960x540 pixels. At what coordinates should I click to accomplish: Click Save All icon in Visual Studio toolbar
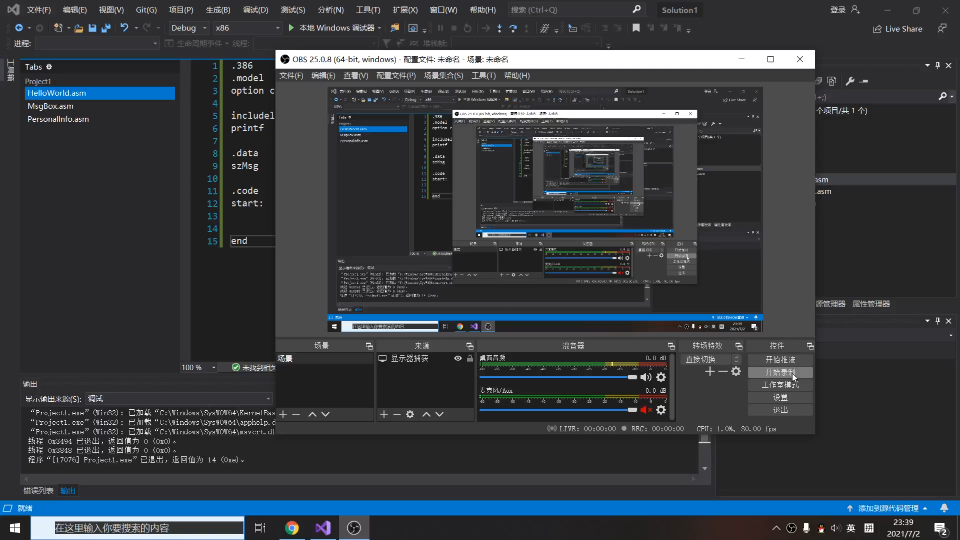point(106,28)
